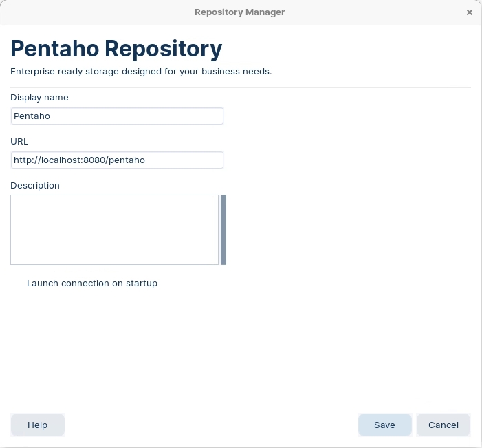Click the Pentaho Repository heading

click(116, 50)
